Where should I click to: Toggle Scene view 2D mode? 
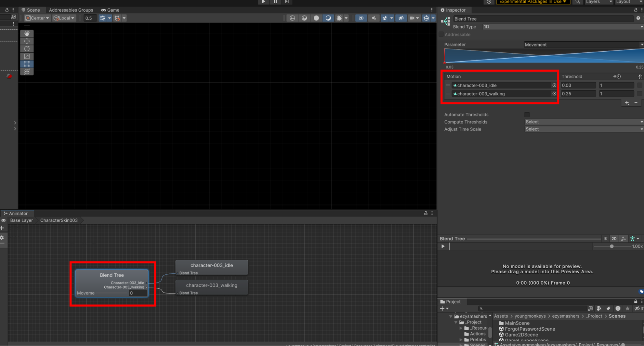tap(361, 18)
